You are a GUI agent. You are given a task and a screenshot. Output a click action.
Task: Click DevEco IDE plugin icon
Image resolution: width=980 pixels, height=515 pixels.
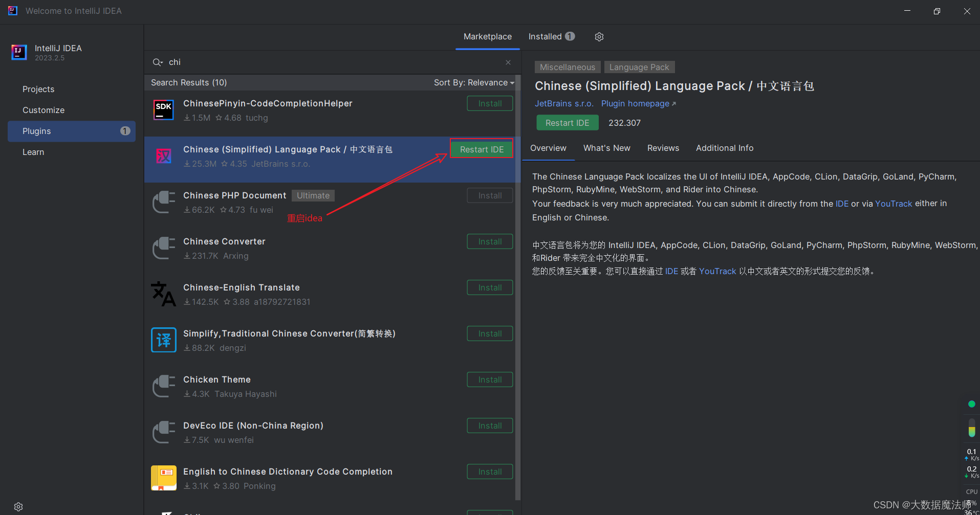[164, 432]
